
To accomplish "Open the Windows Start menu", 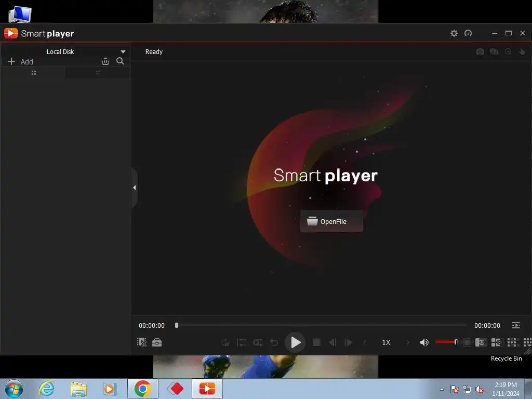I will [x=14, y=389].
